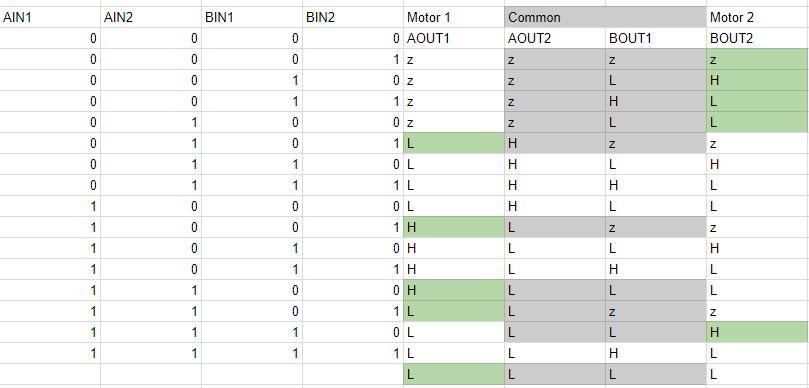
Task: Click the gray H cell in the BOUT1 column
Action: coord(656,102)
